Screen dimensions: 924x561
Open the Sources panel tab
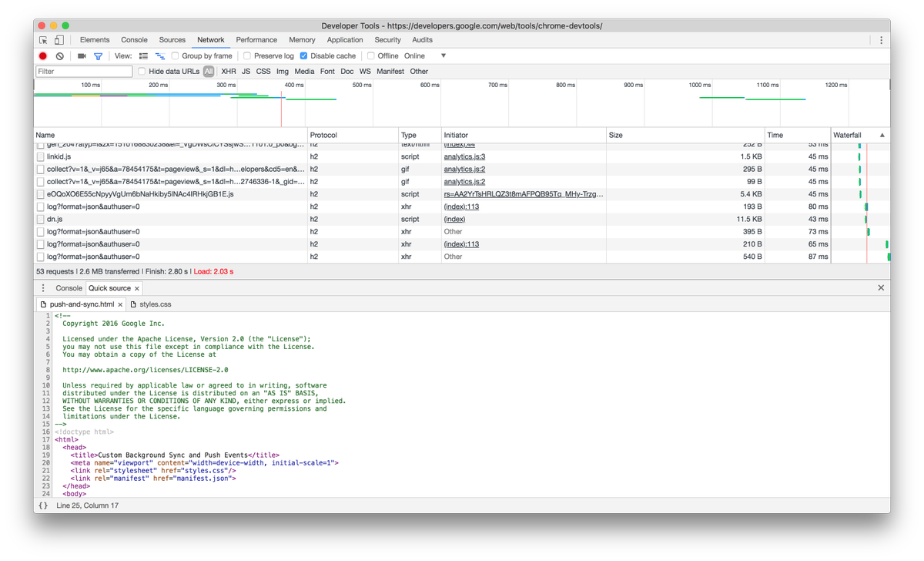point(172,40)
